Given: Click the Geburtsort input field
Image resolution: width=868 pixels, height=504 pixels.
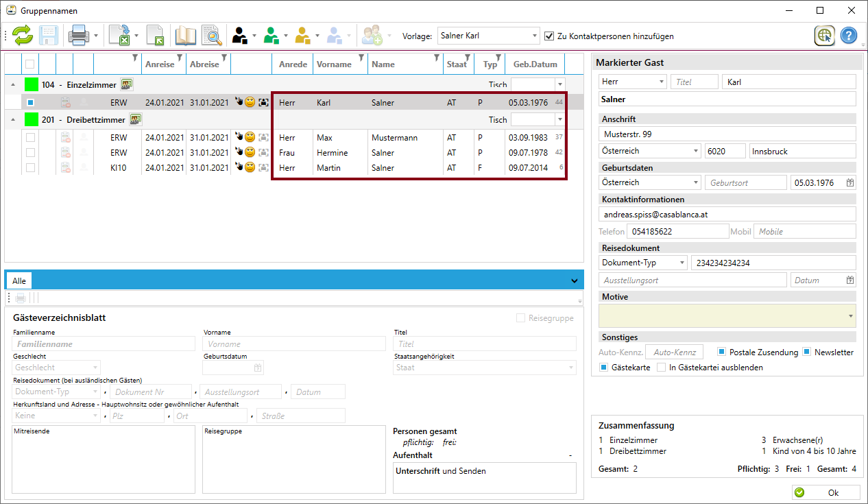Looking at the screenshot, I should (x=746, y=182).
